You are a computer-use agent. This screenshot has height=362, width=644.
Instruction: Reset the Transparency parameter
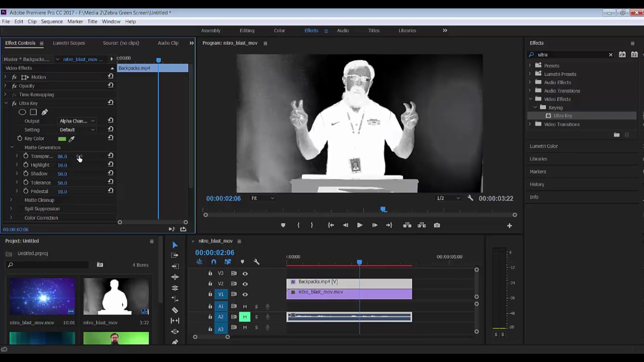[x=111, y=156]
